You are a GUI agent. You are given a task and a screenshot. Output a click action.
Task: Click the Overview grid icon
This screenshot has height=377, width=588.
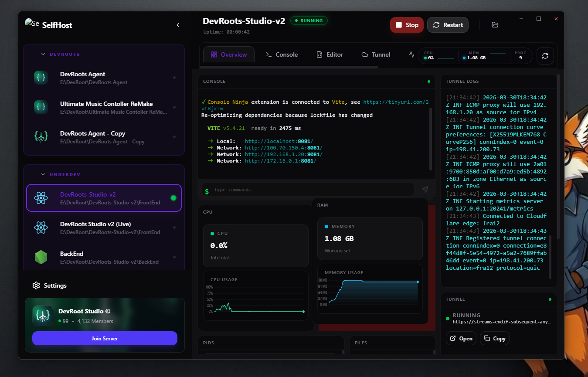click(214, 54)
